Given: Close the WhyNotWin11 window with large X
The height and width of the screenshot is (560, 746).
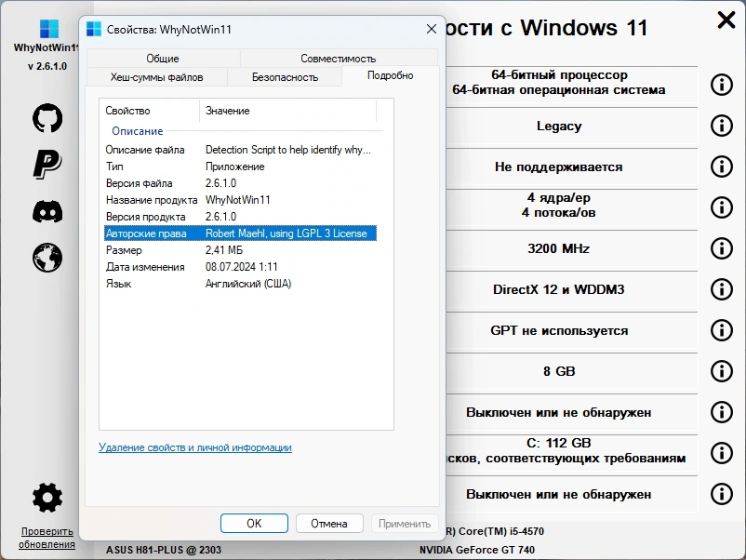Looking at the screenshot, I should [x=726, y=20].
